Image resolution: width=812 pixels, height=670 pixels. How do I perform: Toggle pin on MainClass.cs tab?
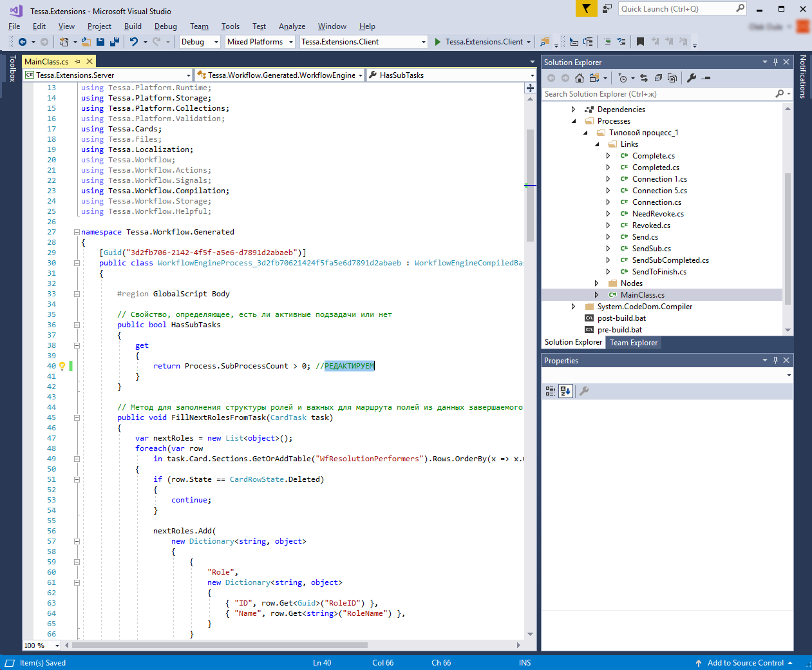click(78, 62)
